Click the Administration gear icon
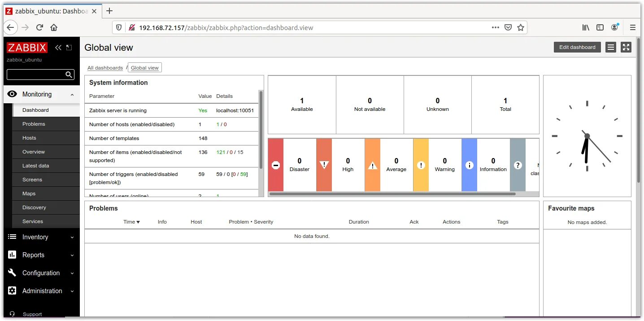This screenshot has height=321, width=644. 12,291
